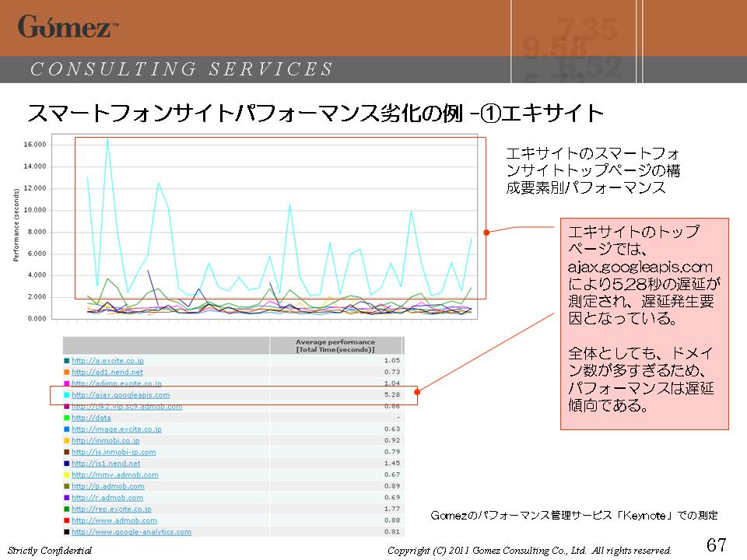Open the http://mmv.admob.com link

click(x=115, y=475)
